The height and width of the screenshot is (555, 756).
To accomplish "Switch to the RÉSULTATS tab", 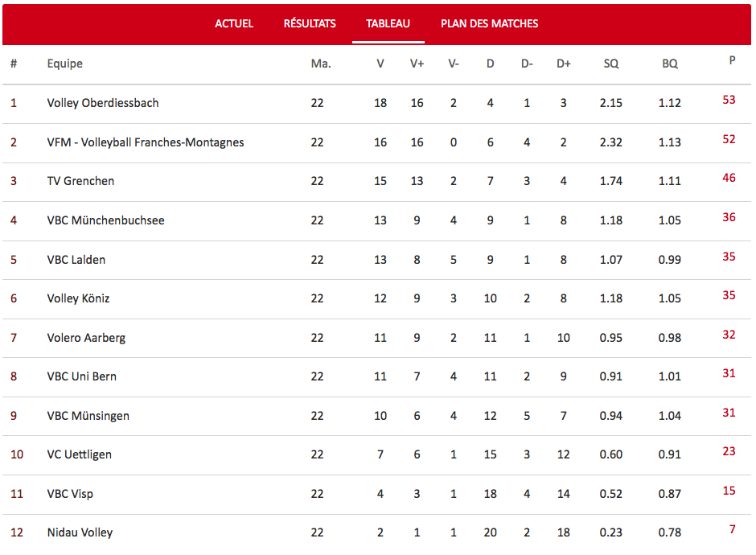I will tap(310, 23).
